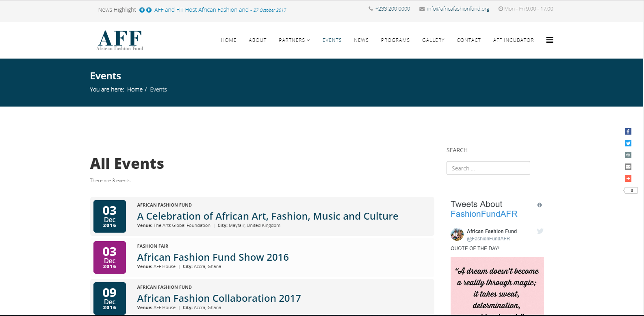Click the AFF logo
The width and height of the screenshot is (644, 316).
(x=120, y=40)
